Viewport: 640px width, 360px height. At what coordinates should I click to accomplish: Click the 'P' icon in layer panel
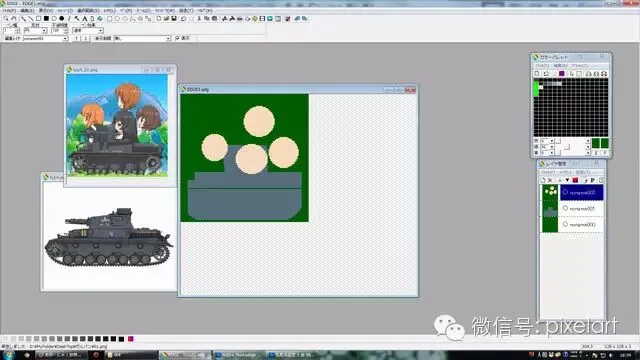click(x=593, y=180)
